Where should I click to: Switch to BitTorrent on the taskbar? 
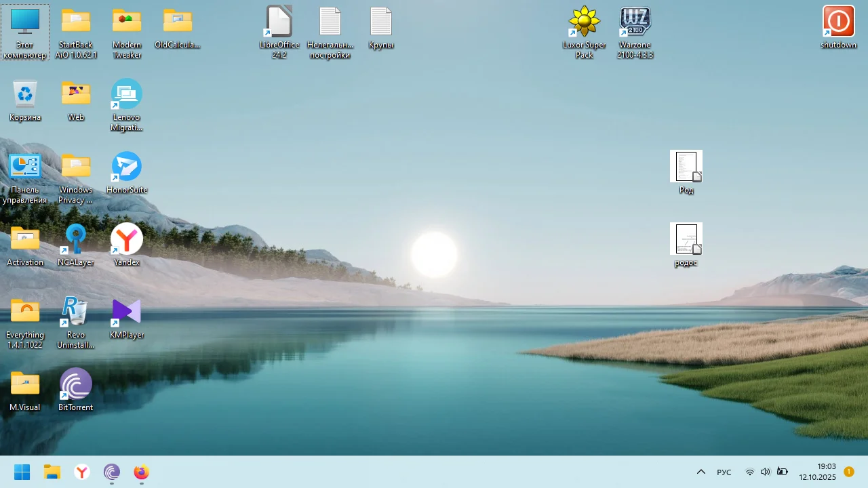pyautogui.click(x=112, y=472)
